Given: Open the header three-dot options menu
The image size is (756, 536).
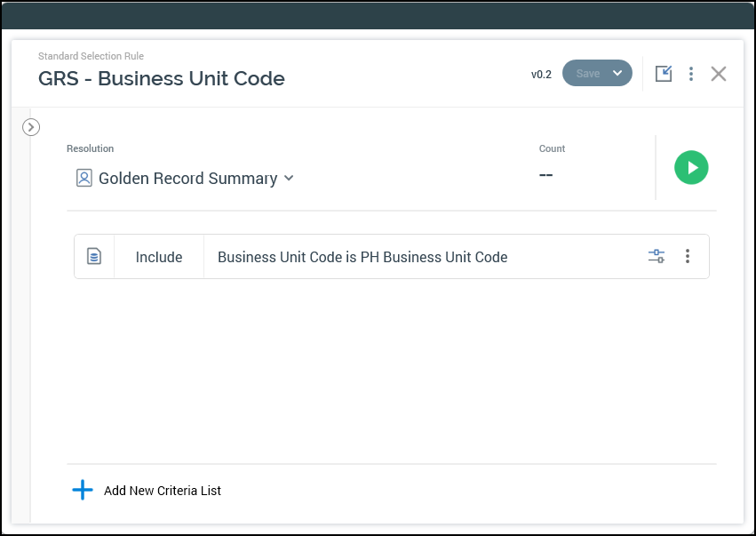Looking at the screenshot, I should (691, 74).
